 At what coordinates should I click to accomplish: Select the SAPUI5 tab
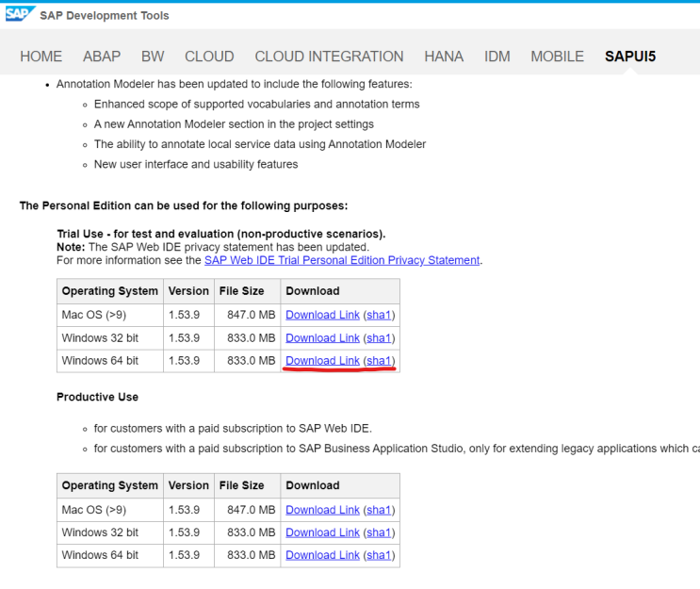[630, 57]
